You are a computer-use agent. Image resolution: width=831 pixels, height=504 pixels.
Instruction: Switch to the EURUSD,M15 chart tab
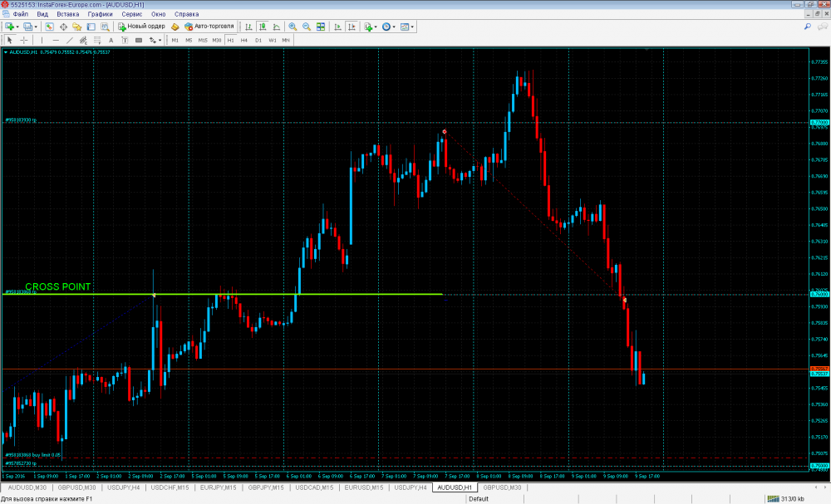point(364,487)
